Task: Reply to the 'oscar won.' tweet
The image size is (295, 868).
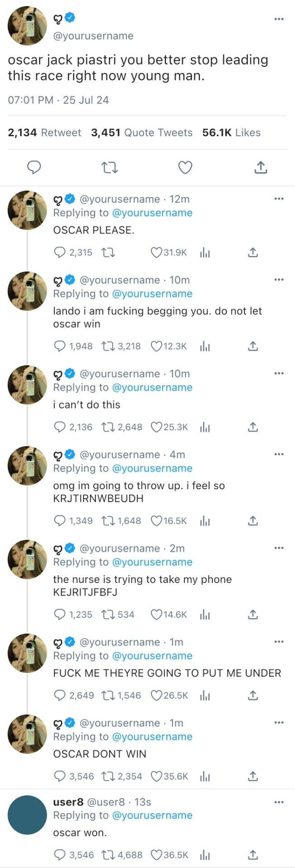Action: 60,854
